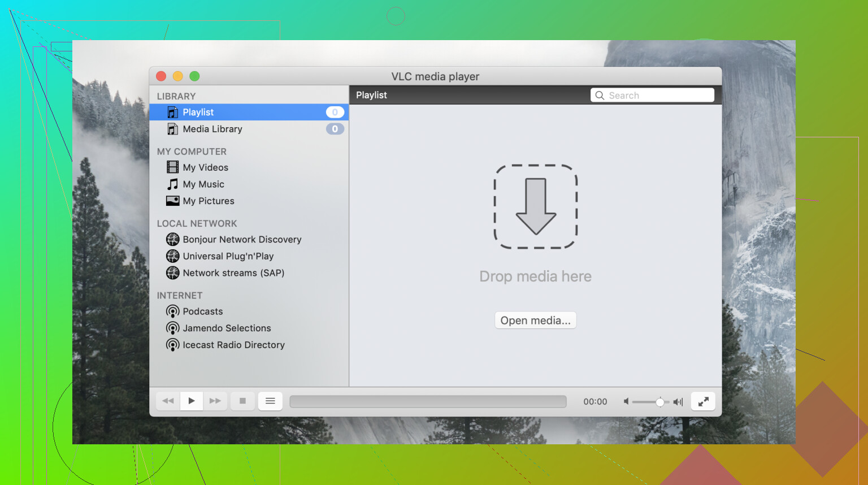Click the search magnifying glass icon
The height and width of the screenshot is (485, 868).
coord(600,96)
